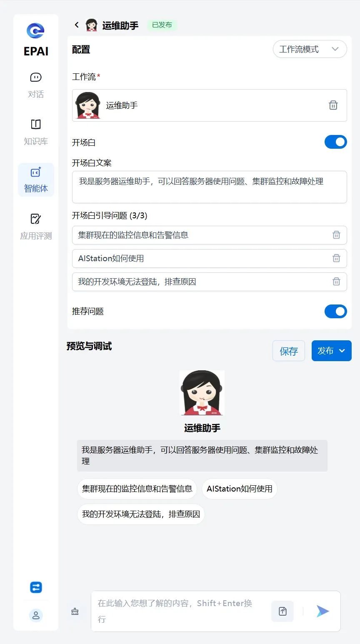Clear the conversation with the broom icon
This screenshot has width=360, height=644.
[75, 612]
